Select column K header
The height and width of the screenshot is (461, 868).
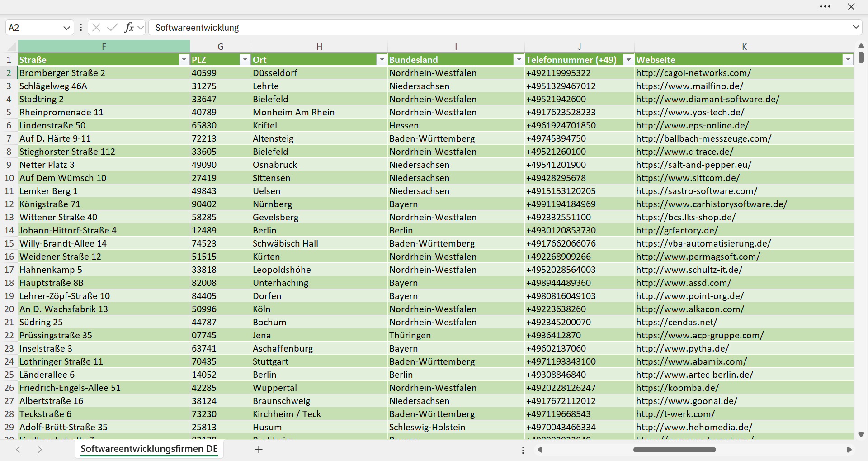click(x=744, y=47)
